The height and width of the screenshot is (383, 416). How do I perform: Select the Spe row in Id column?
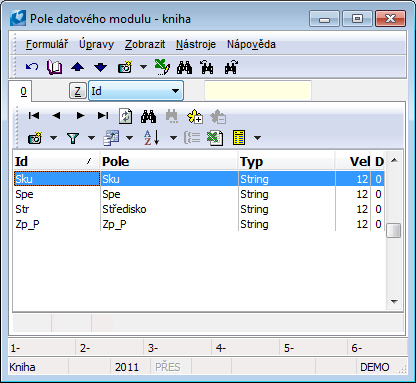pos(56,194)
